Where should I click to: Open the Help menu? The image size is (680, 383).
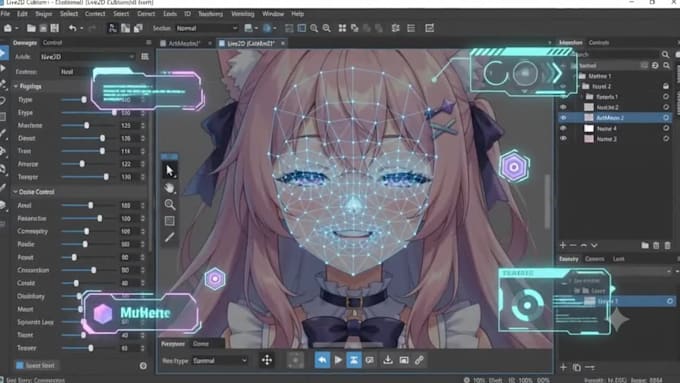point(298,14)
